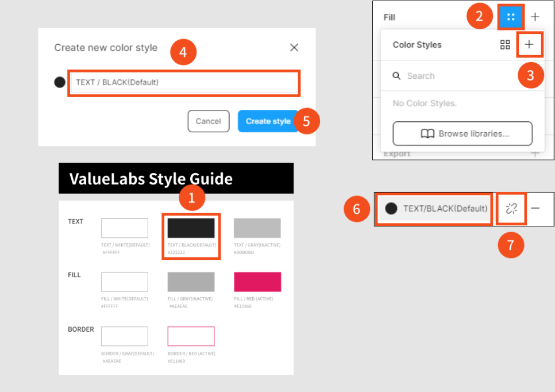The image size is (555, 392).
Task: Select the applied TEXT/BLACK(Default) style chip
Action: 435,208
